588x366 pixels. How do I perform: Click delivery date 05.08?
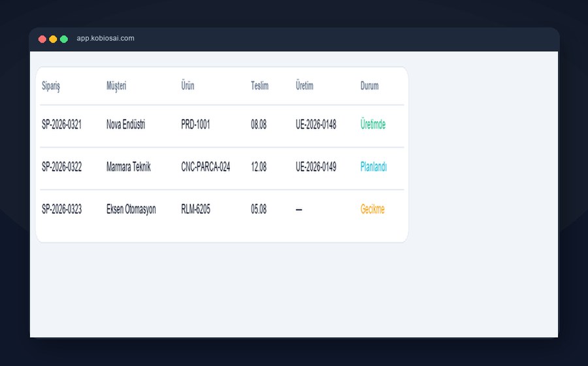click(x=258, y=209)
